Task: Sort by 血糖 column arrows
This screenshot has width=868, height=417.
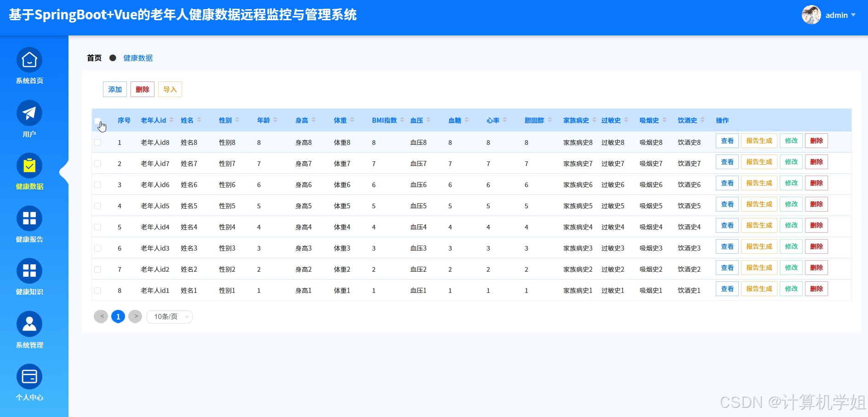Action: 467,120
